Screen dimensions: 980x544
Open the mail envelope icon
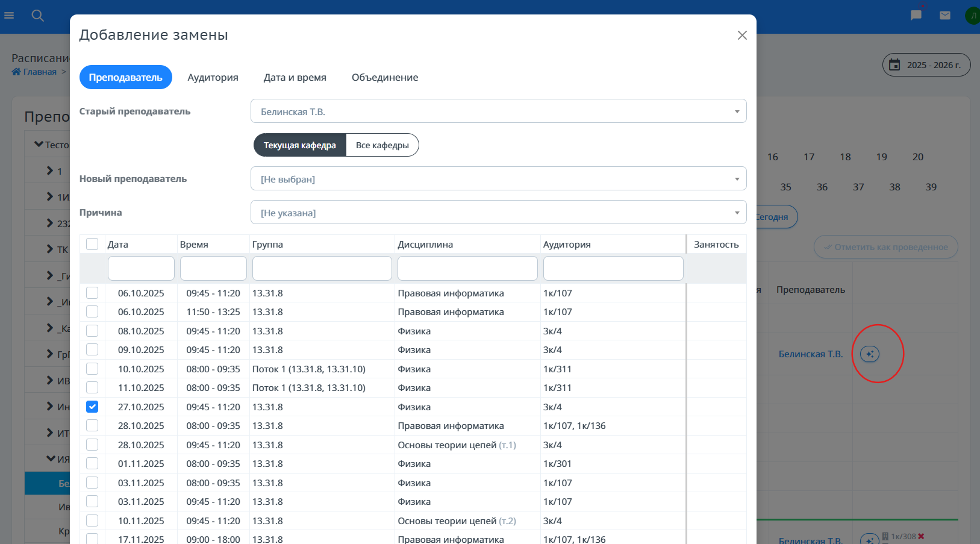pos(945,15)
